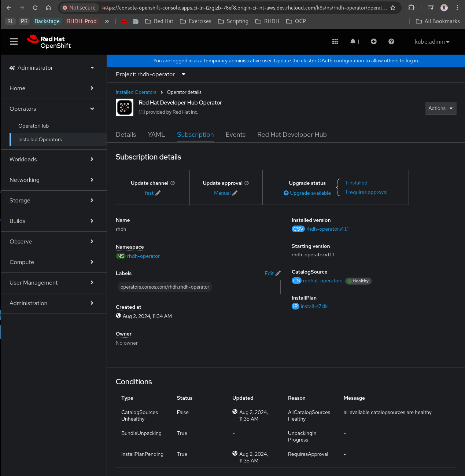Edit update approval pencil icon
This screenshot has height=476, width=465.
(x=235, y=193)
